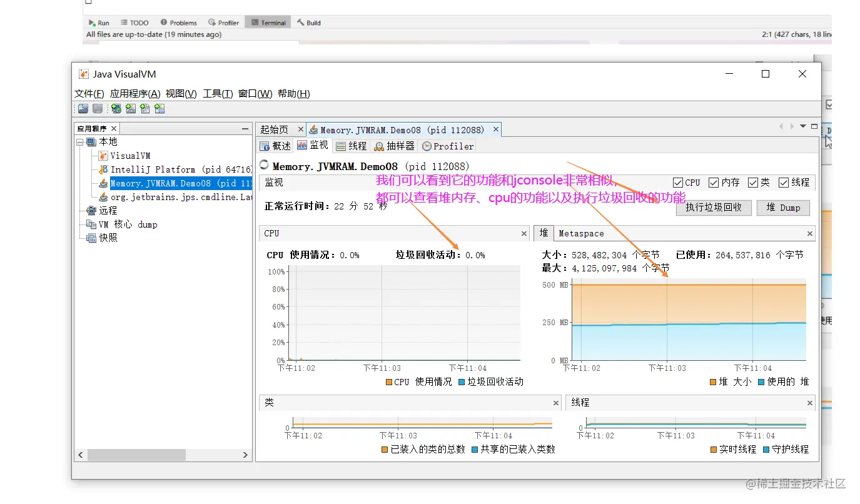Close the 类 chart panel

click(x=556, y=403)
